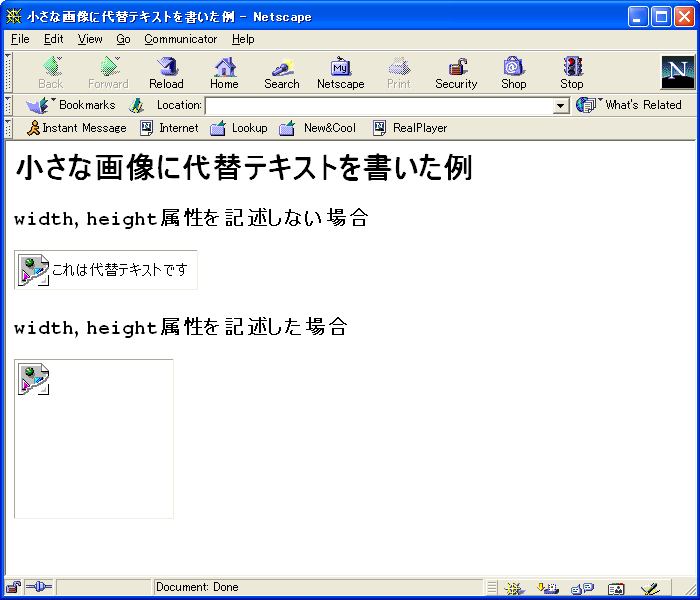The width and height of the screenshot is (700, 600).
Task: Click the Shop toolbar button
Action: 513,72
